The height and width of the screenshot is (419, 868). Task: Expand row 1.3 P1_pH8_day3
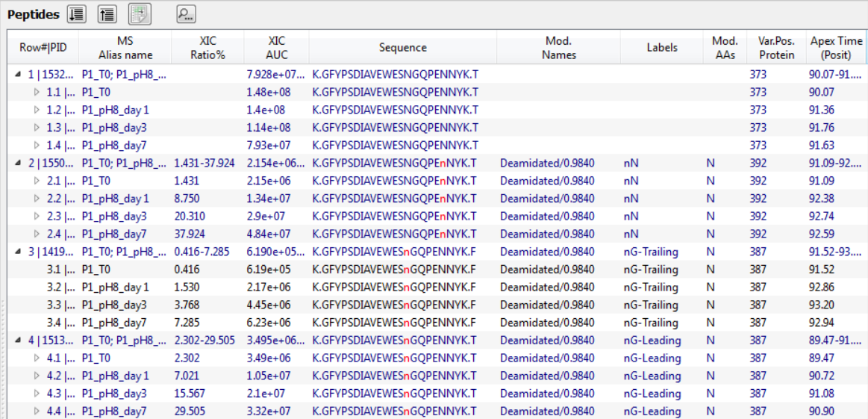(x=37, y=128)
